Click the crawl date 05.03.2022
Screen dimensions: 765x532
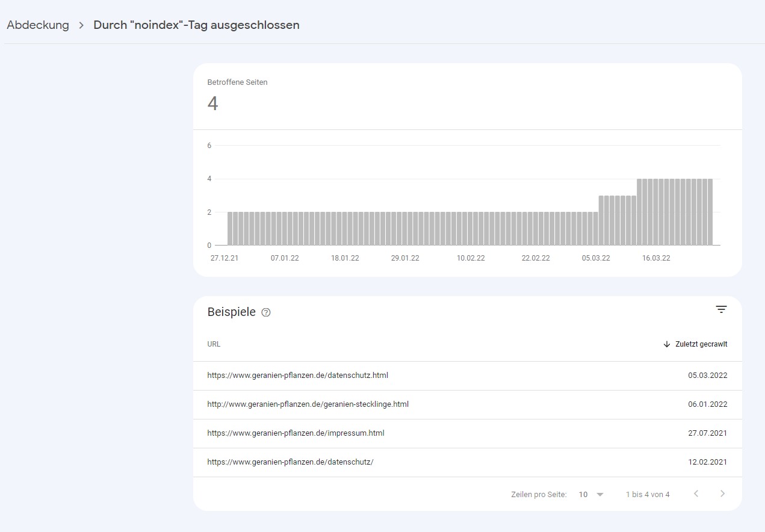point(707,376)
